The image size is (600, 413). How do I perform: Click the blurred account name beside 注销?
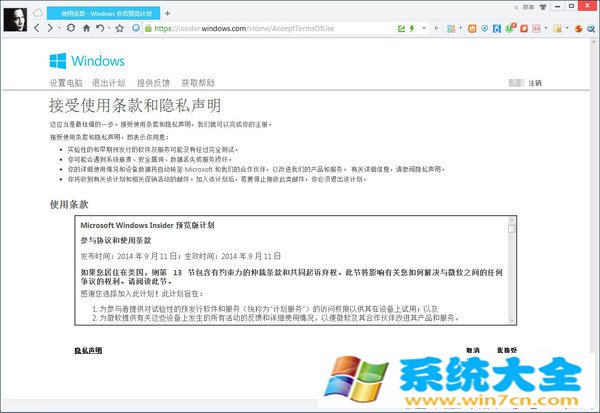coord(516,83)
